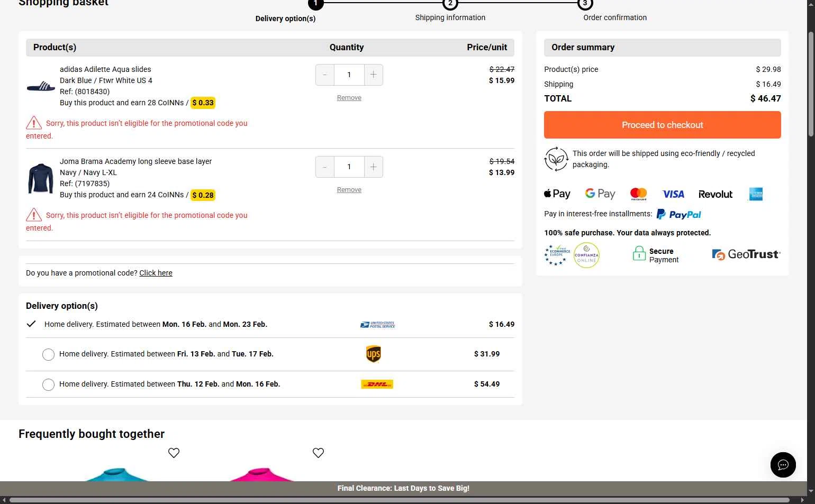
Task: Open Joma Brama base layer thumbnail
Action: click(41, 178)
